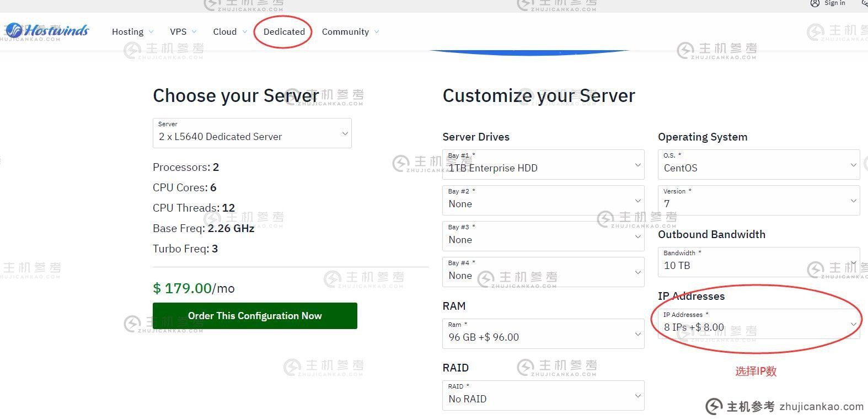
Task: Open Bay #2 drive dropdown
Action: point(543,200)
